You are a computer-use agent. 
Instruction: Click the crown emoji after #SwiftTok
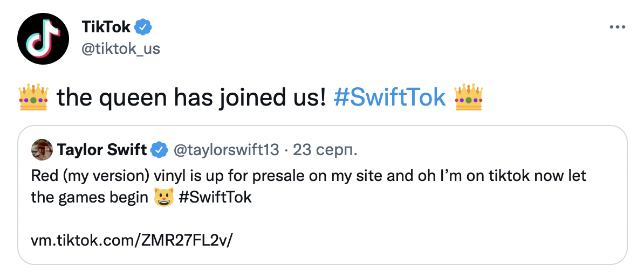coord(468,97)
